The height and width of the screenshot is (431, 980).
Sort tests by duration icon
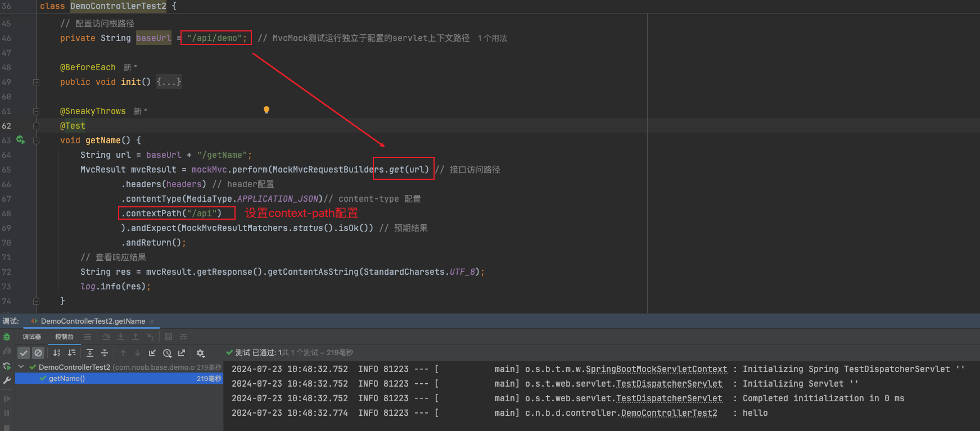(71, 353)
